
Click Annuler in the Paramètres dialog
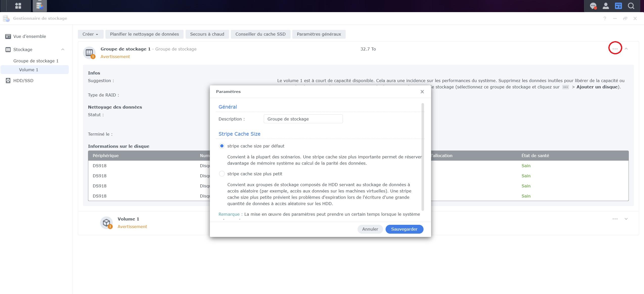coord(370,229)
